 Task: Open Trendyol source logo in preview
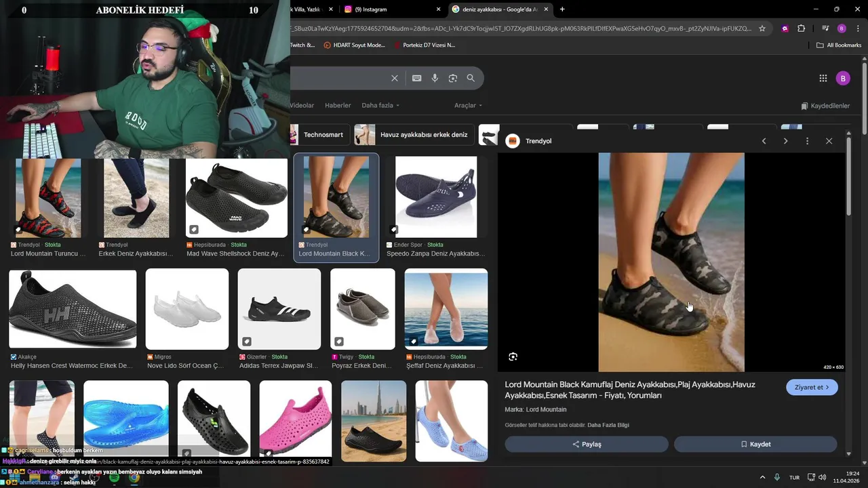tap(513, 141)
